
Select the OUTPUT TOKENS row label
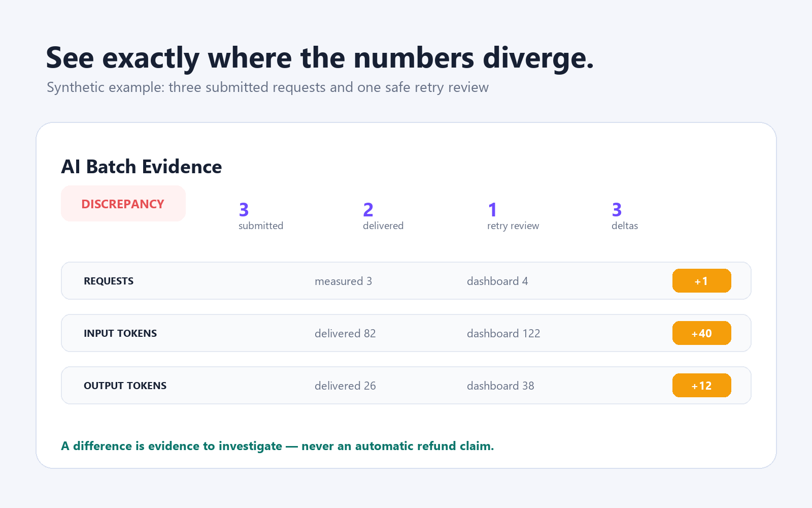pyautogui.click(x=125, y=386)
